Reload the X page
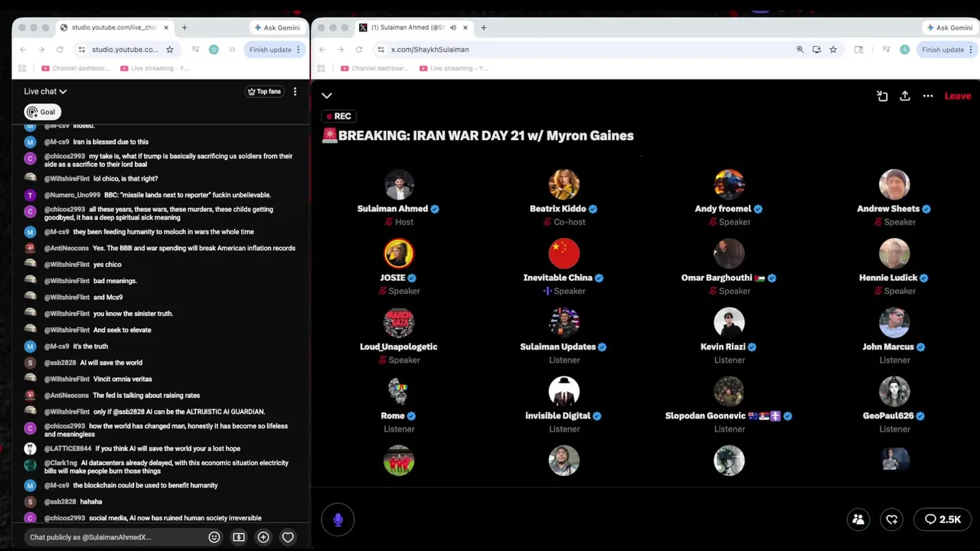The height and width of the screenshot is (551, 980). pyautogui.click(x=358, y=50)
